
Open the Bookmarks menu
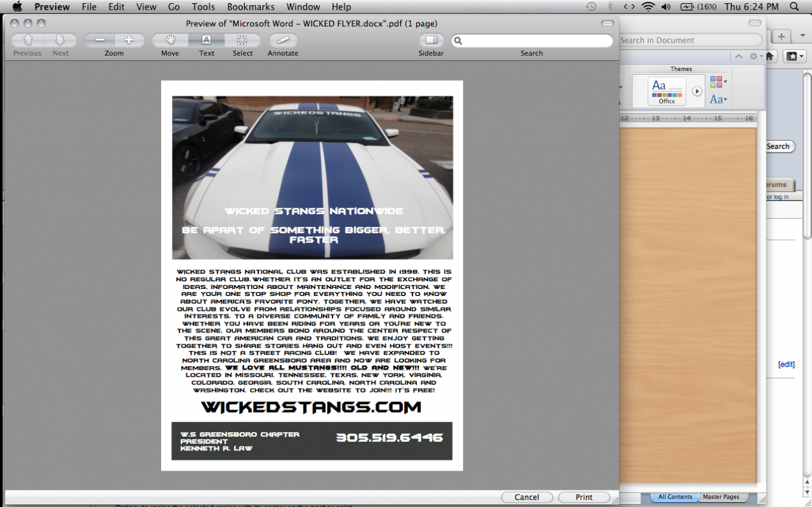point(251,7)
